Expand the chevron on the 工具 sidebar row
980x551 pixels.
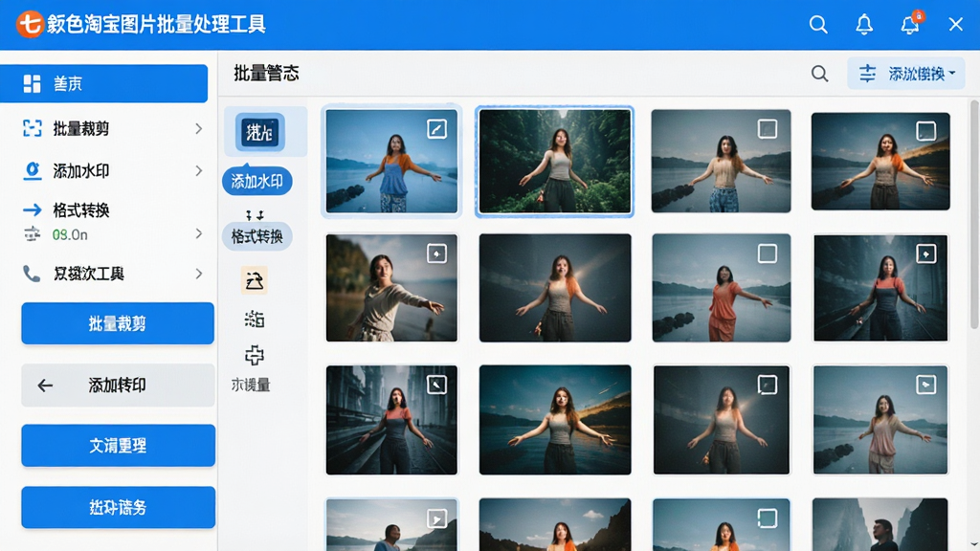[x=199, y=274]
